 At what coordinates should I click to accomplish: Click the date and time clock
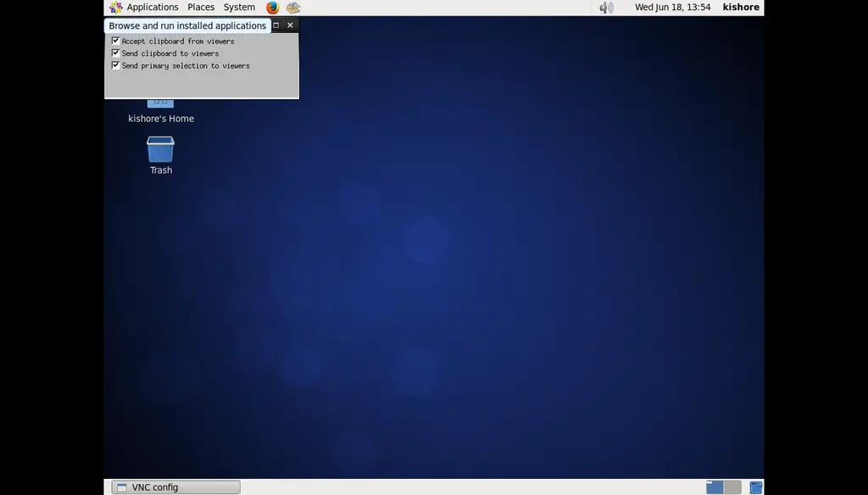tap(672, 7)
